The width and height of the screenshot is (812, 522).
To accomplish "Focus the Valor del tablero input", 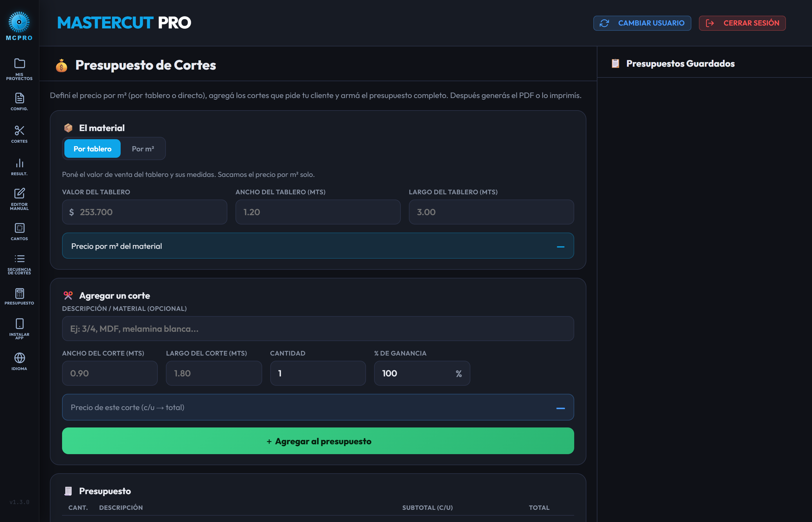I will pyautogui.click(x=144, y=212).
